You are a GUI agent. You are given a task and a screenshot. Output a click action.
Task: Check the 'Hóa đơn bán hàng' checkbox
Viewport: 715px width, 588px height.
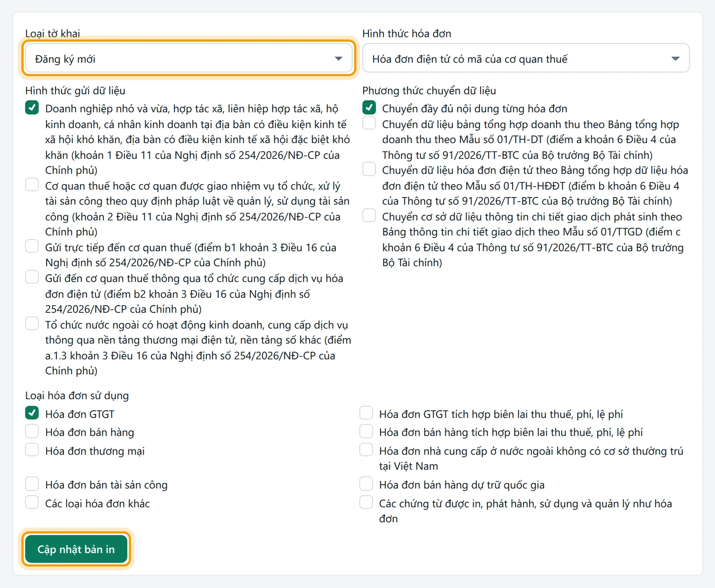tap(32, 431)
